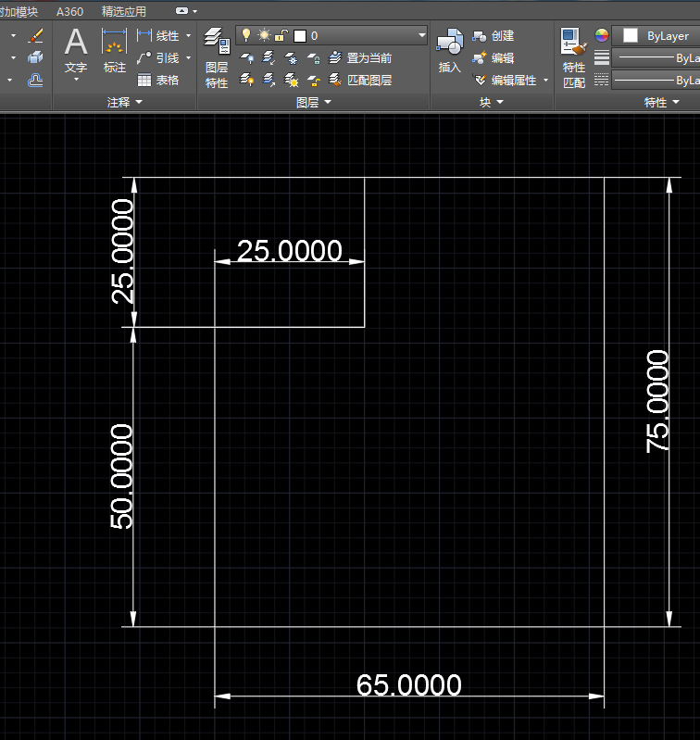Click the 创建 create block icon
700x740 pixels.
click(480, 36)
